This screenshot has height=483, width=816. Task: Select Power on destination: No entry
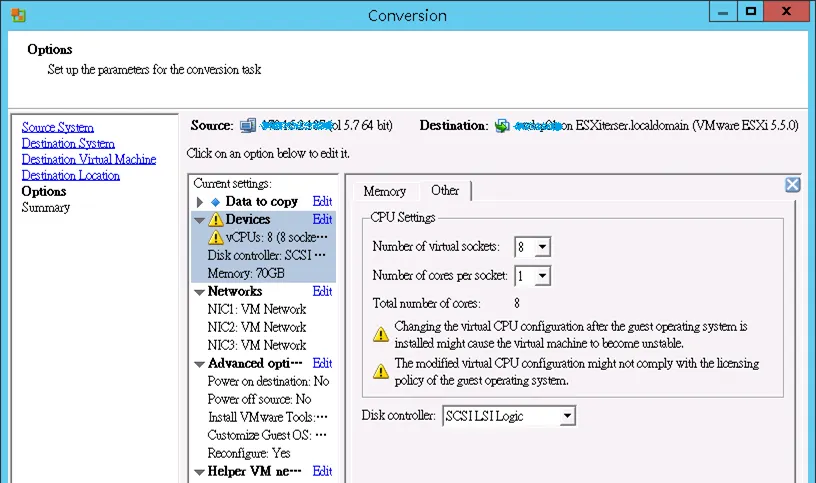pyautogui.click(x=269, y=382)
